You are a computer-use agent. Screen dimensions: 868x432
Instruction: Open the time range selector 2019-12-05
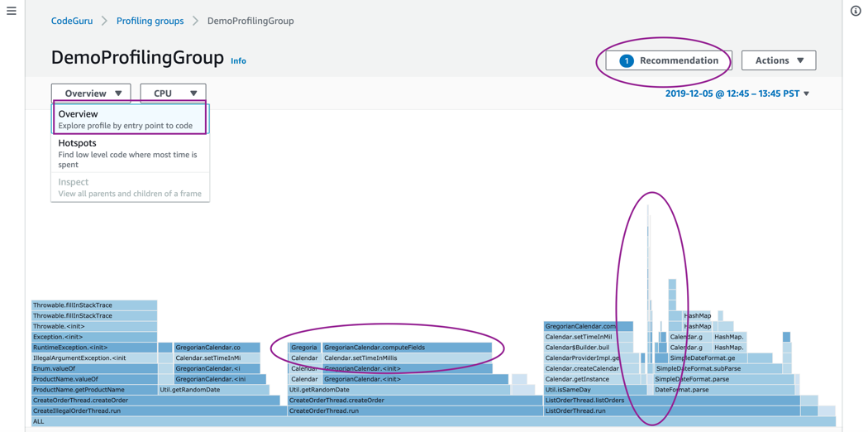(x=737, y=94)
